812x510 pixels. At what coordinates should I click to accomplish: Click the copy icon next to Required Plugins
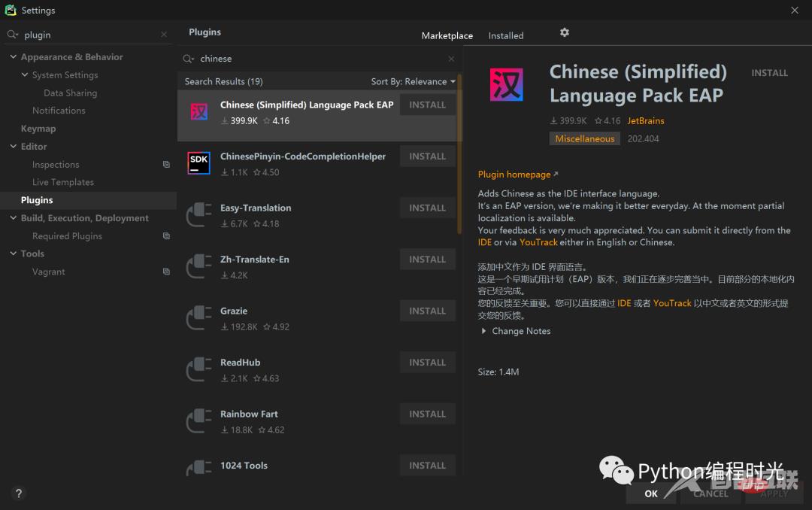point(166,235)
